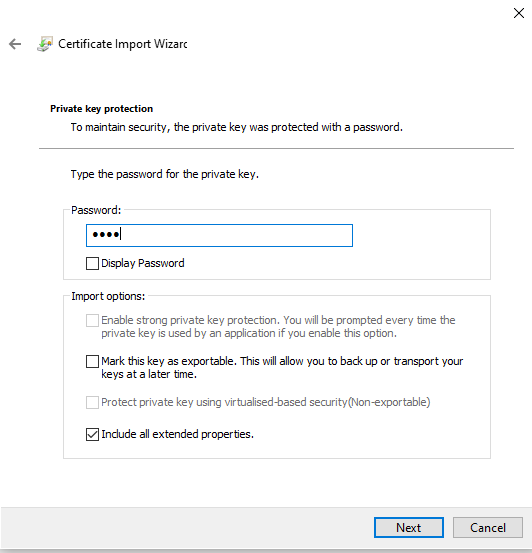Click the Certificate Import Wizard certificate icon
The image size is (532, 553).
point(45,44)
